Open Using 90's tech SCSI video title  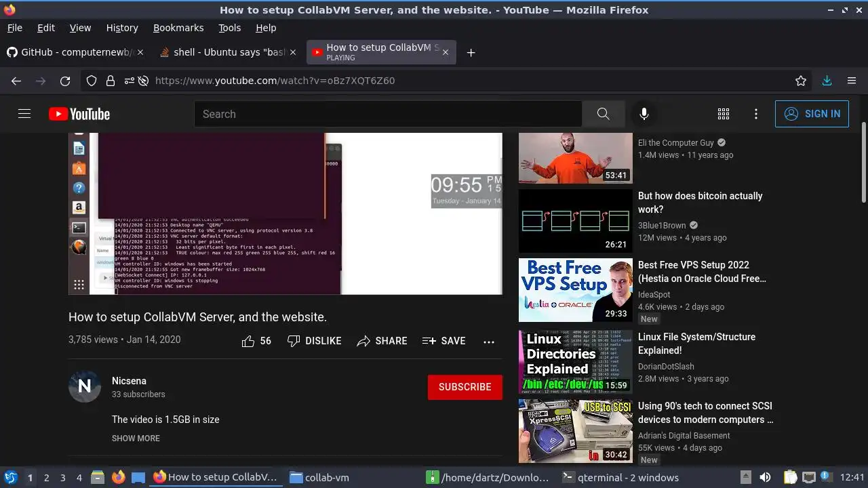tap(705, 413)
